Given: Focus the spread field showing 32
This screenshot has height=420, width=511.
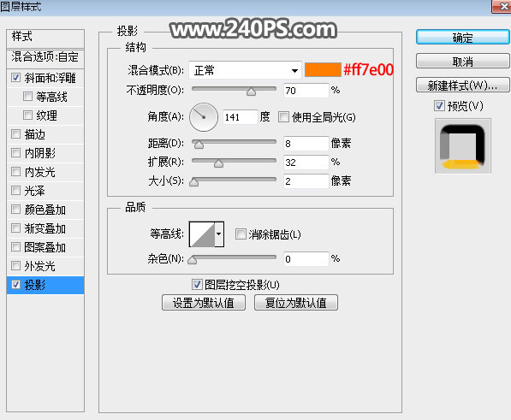Looking at the screenshot, I should pyautogui.click(x=306, y=163).
